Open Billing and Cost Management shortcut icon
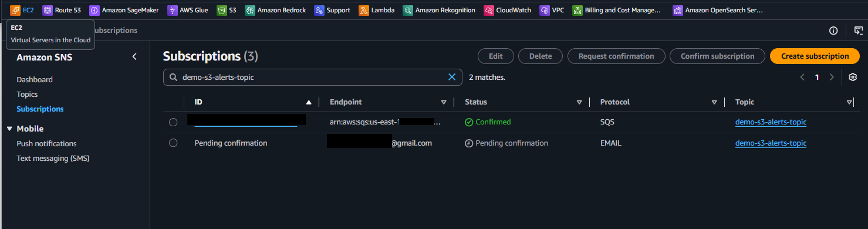Viewport: 868px width, 229px height. [577, 10]
